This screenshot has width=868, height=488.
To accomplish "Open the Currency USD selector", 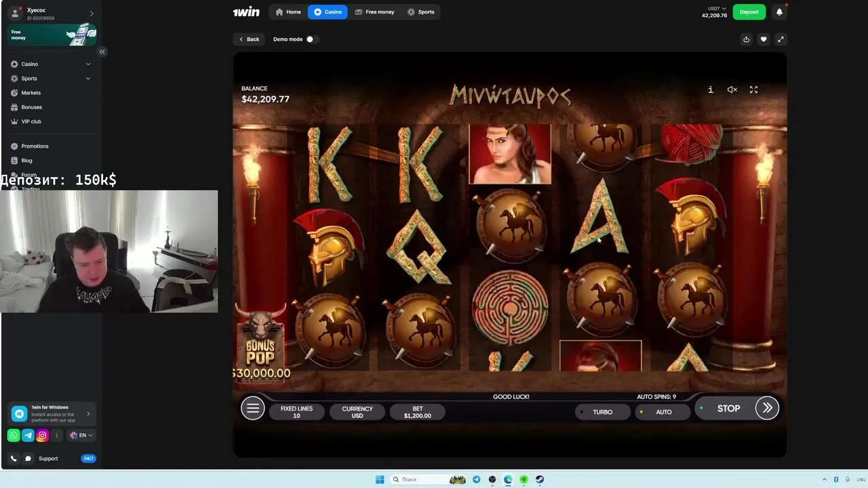I will 357,412.
